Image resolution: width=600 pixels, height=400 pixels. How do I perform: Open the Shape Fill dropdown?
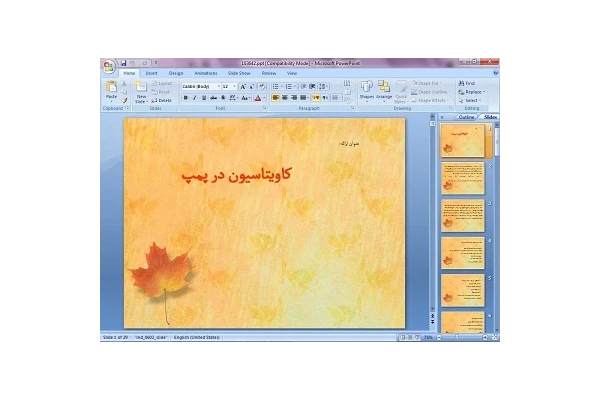(426, 83)
